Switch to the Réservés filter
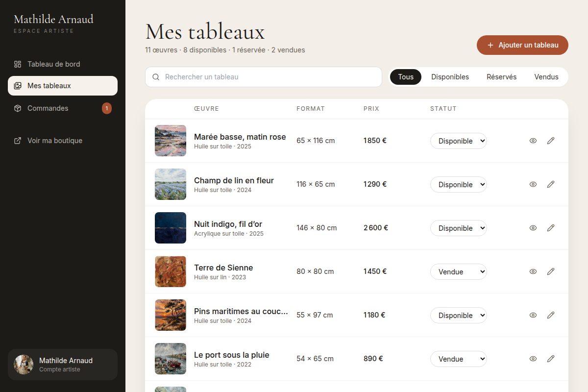 click(501, 77)
